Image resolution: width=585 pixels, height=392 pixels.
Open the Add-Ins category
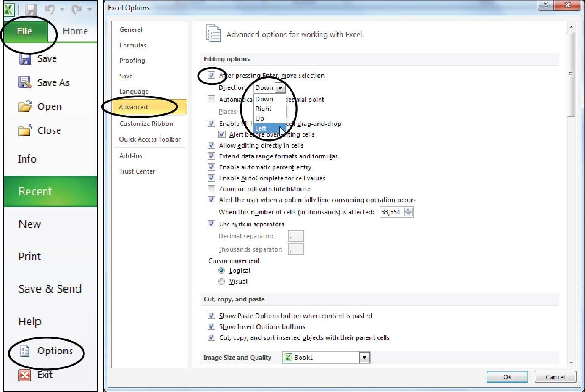tap(131, 156)
